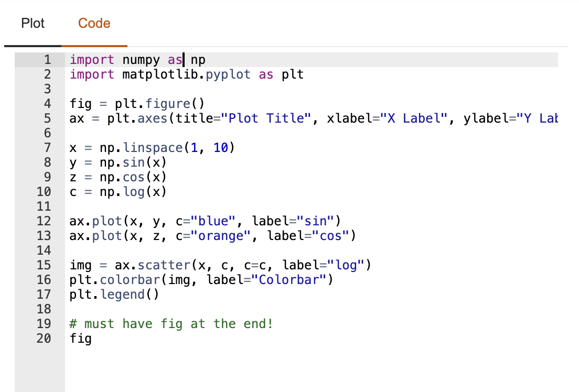Click on np.log(x) expression

(x=133, y=192)
